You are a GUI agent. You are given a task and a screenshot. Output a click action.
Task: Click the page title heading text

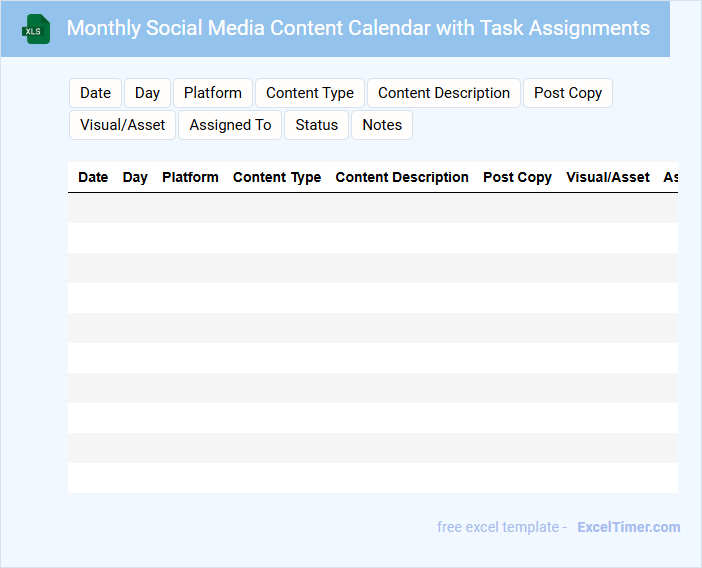[358, 28]
